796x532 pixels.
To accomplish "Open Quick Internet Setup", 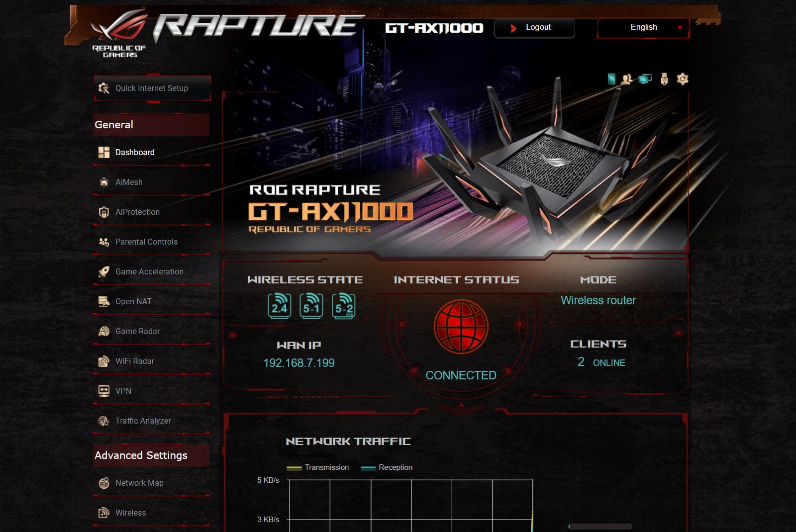I will coord(152,88).
